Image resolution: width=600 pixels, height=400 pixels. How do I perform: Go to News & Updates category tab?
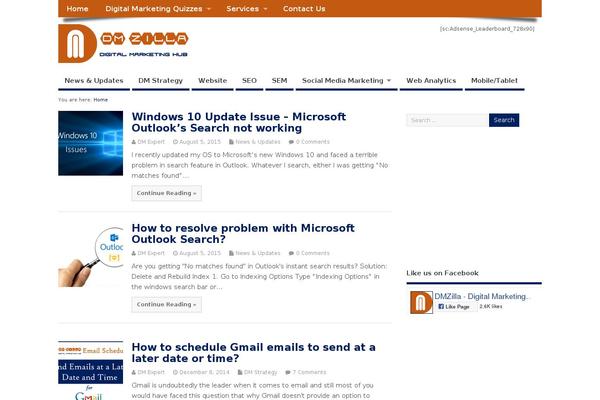(x=94, y=81)
